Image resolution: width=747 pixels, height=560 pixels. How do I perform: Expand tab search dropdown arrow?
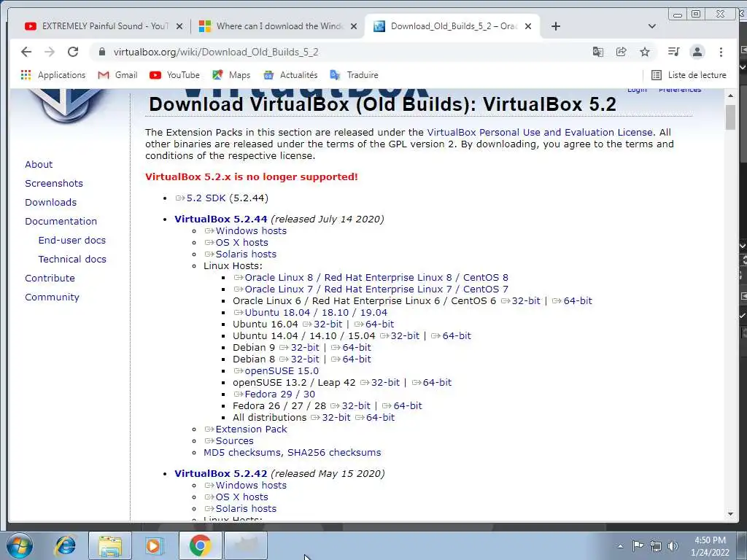coord(651,26)
